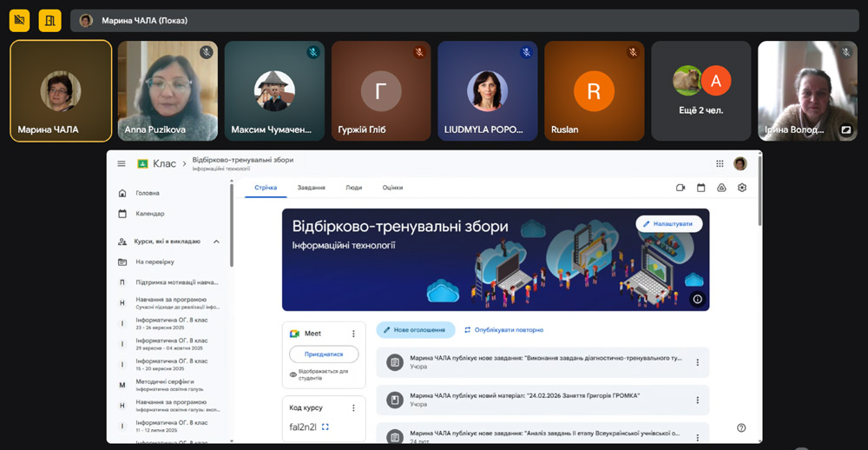
Task: Select Максим Чумаченко participant tile
Action: (x=274, y=91)
